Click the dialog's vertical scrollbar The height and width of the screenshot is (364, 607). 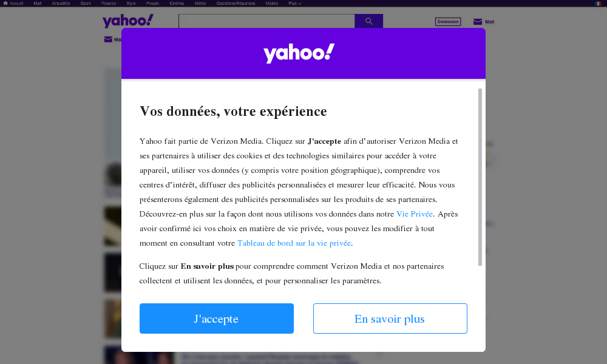click(x=480, y=177)
